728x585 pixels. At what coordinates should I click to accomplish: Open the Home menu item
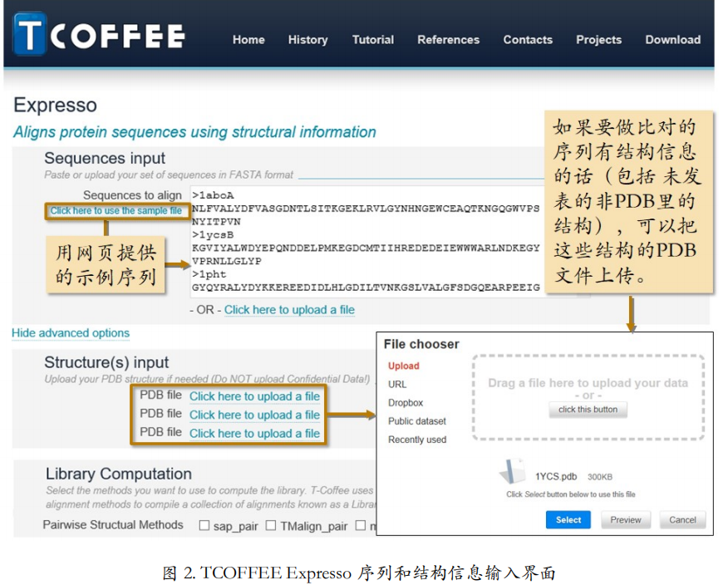point(248,40)
